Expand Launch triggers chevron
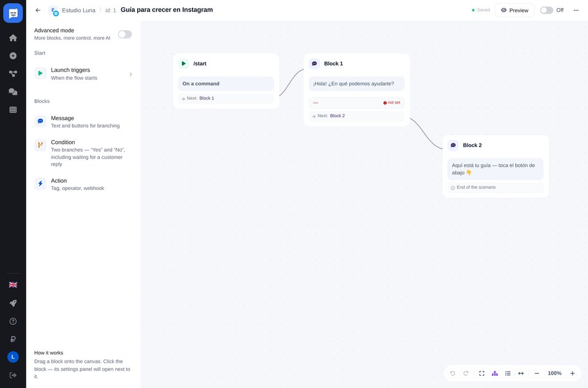The width and height of the screenshot is (588, 388). 130,74
